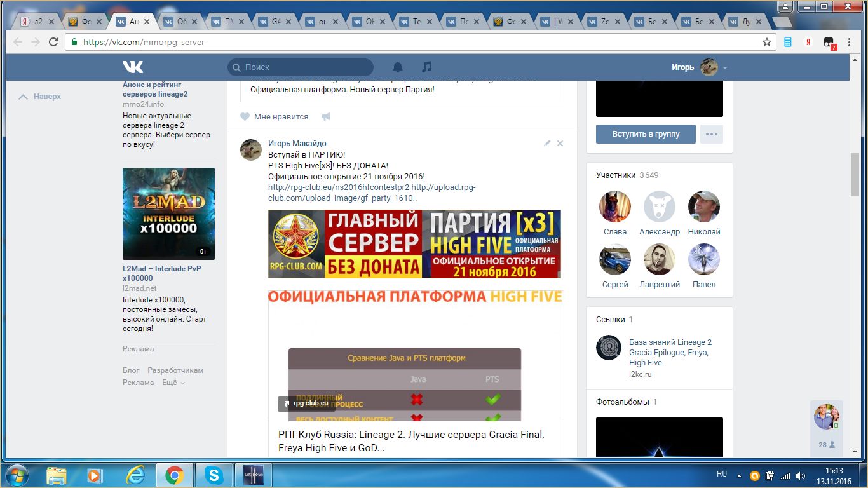This screenshot has width=868, height=488.
Task: Open the Разработчикам footer link
Action: 175,370
